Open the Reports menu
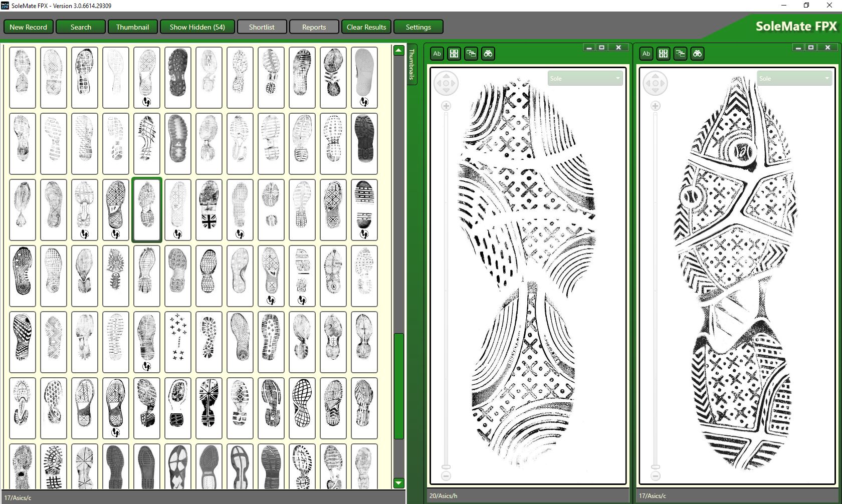This screenshot has height=504, width=842. pos(314,27)
